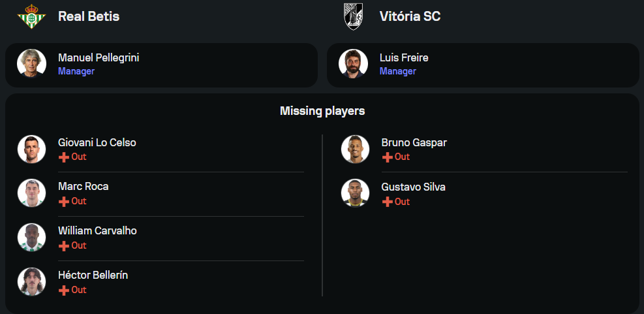Image resolution: width=644 pixels, height=314 pixels.
Task: Open the Real Betis team name link
Action: click(x=89, y=17)
